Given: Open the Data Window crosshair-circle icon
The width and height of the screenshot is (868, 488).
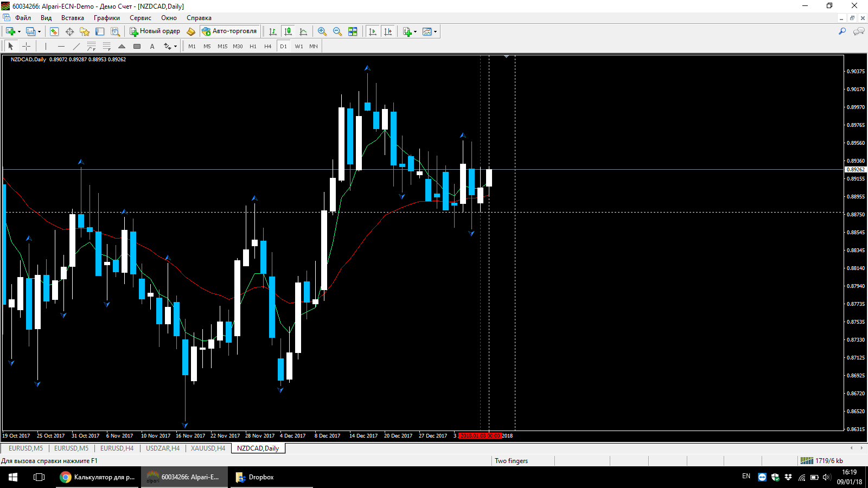Looking at the screenshot, I should pyautogui.click(x=69, y=31).
